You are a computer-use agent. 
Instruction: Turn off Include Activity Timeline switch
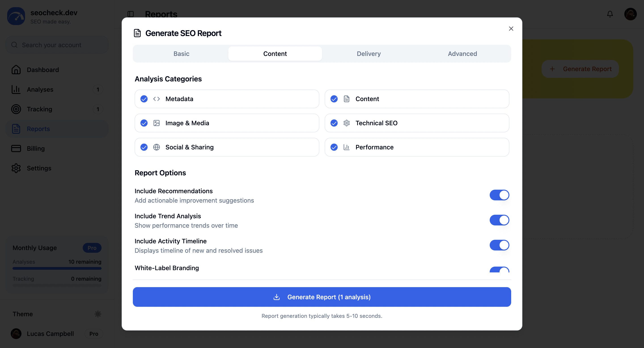pyautogui.click(x=499, y=245)
